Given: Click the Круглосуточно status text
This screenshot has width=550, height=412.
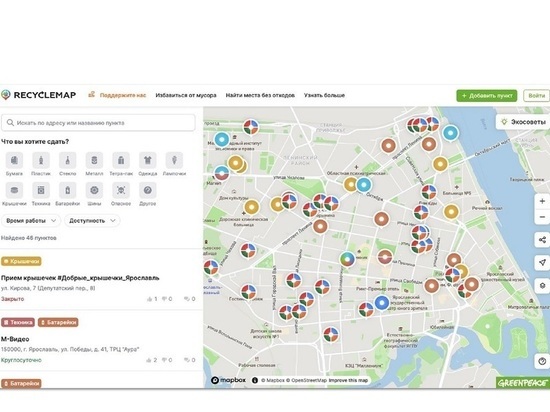Looking at the screenshot, I should 21,360.
